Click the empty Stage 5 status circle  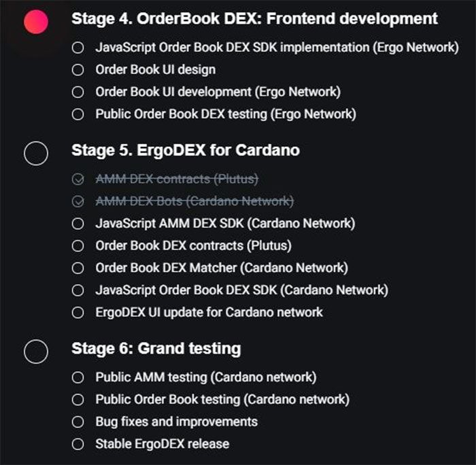coord(36,153)
